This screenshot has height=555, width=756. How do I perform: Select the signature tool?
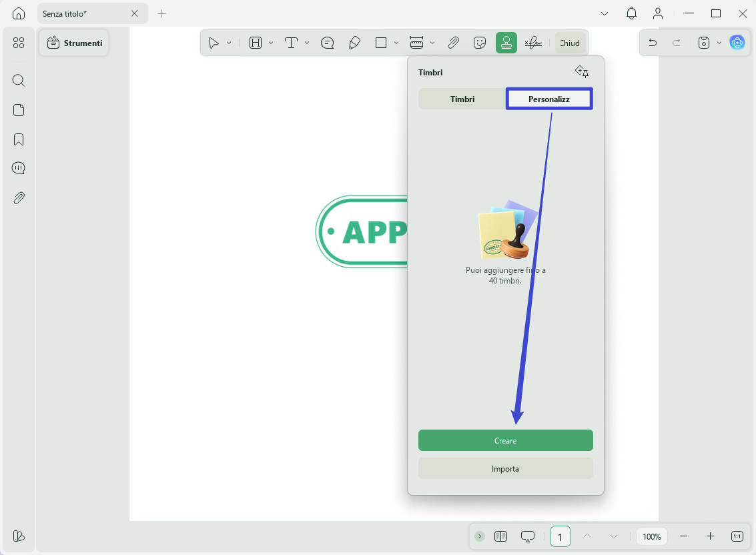533,43
